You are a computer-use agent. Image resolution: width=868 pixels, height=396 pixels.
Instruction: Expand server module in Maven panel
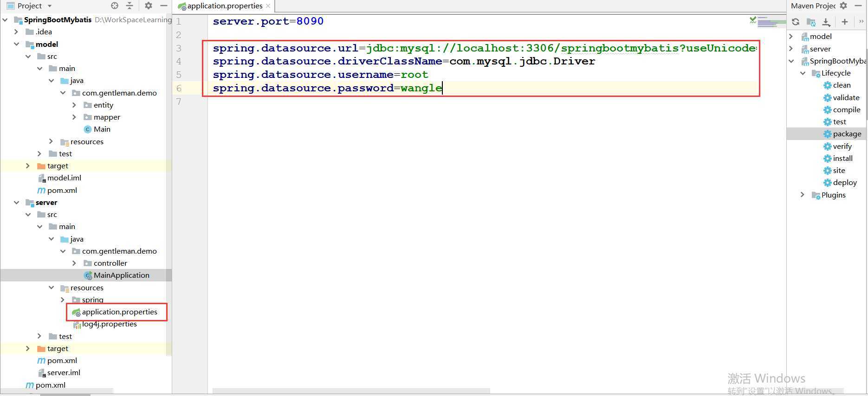(x=791, y=49)
